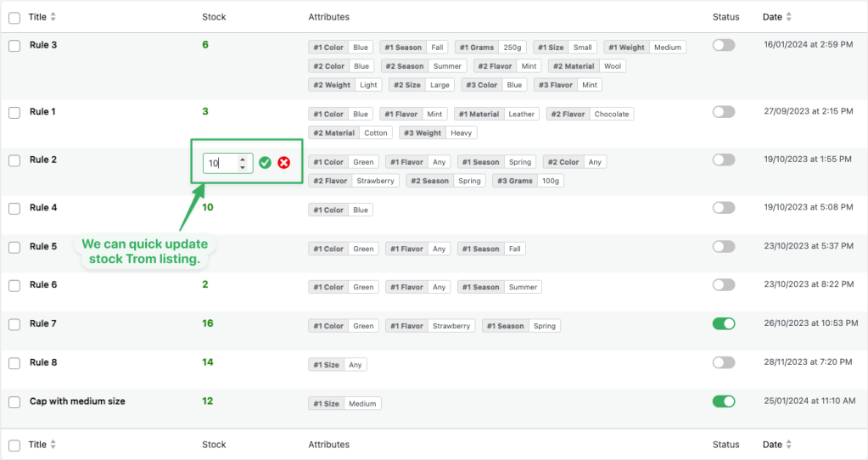Disable Cap with medium size status toggle
The image size is (868, 460).
[724, 401]
